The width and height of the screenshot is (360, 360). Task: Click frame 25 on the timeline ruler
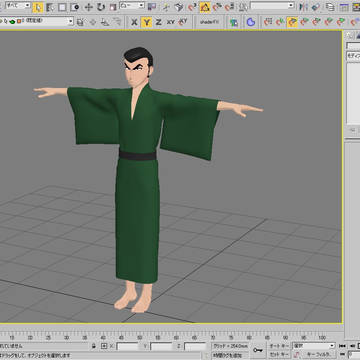pos(49,338)
